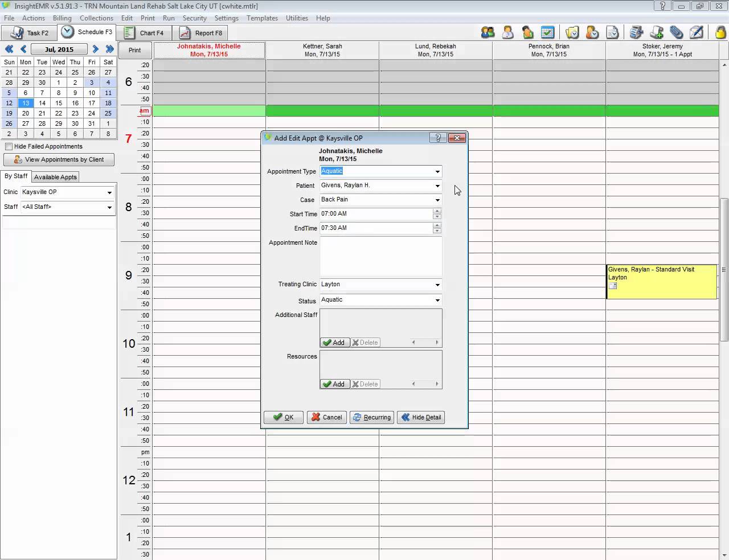The image size is (729, 560).
Task: Go to next month with right arrow
Action: (95, 50)
